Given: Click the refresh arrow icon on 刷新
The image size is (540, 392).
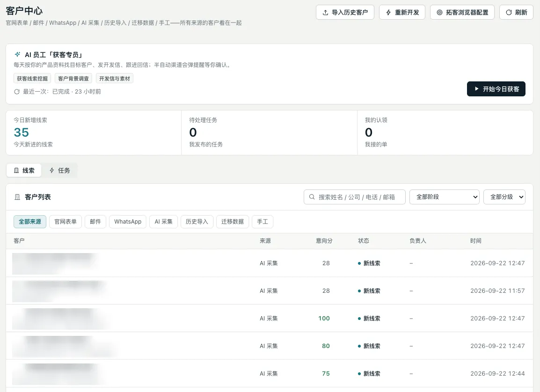Looking at the screenshot, I should click(x=509, y=12).
